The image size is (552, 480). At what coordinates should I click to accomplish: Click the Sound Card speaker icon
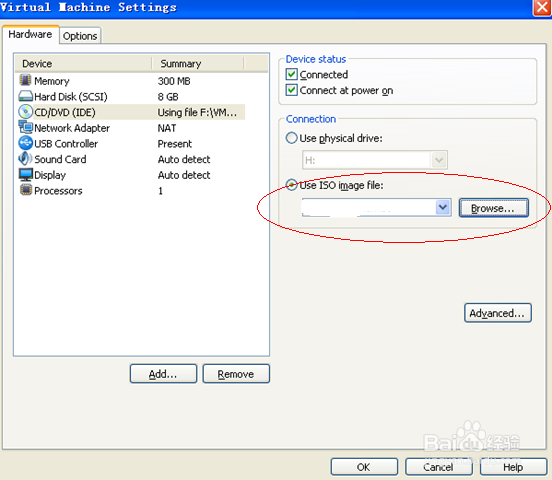pyautogui.click(x=25, y=159)
